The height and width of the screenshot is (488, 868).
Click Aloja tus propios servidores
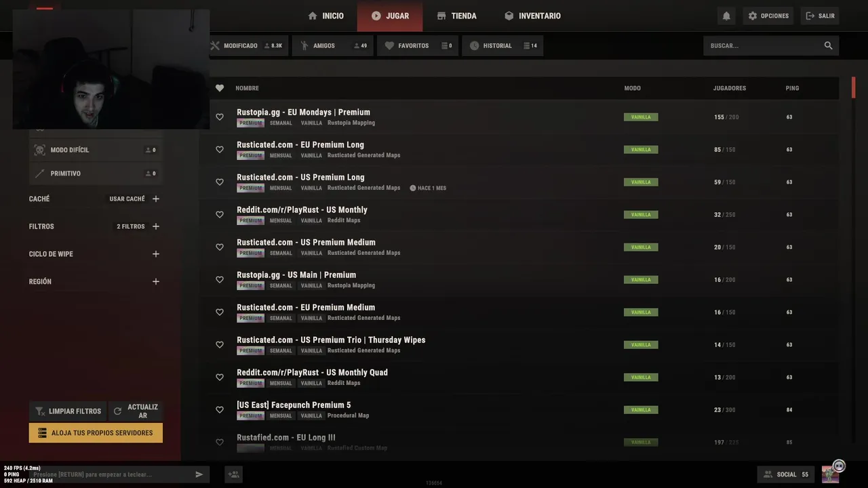[96, 433]
